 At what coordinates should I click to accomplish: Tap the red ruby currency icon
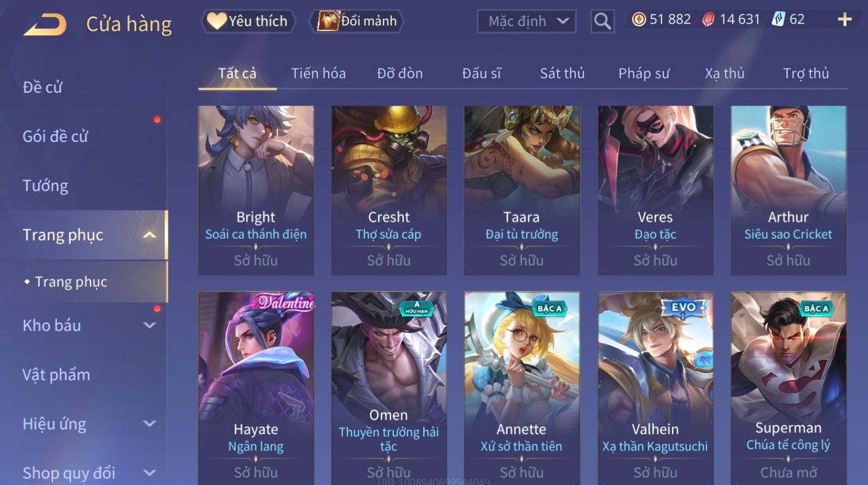708,20
